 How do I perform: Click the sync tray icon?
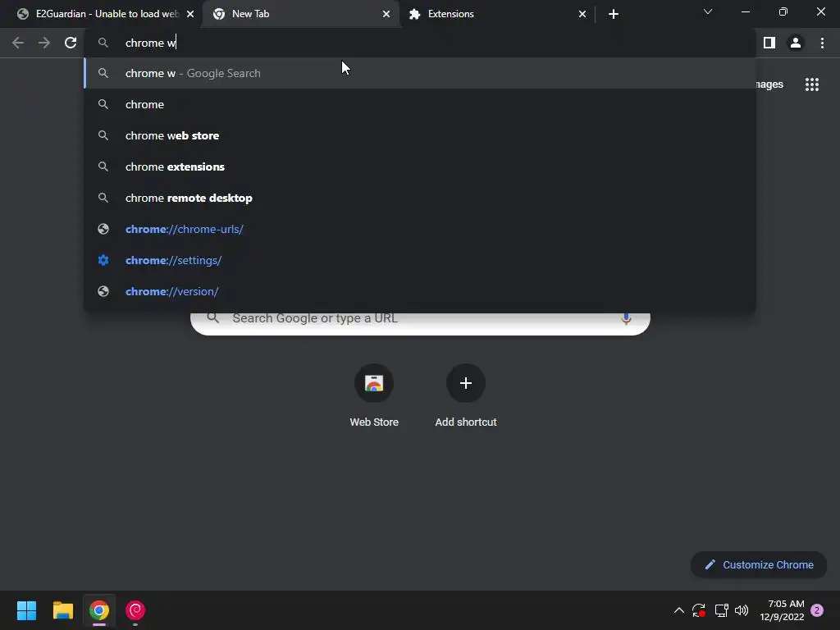coord(699,610)
